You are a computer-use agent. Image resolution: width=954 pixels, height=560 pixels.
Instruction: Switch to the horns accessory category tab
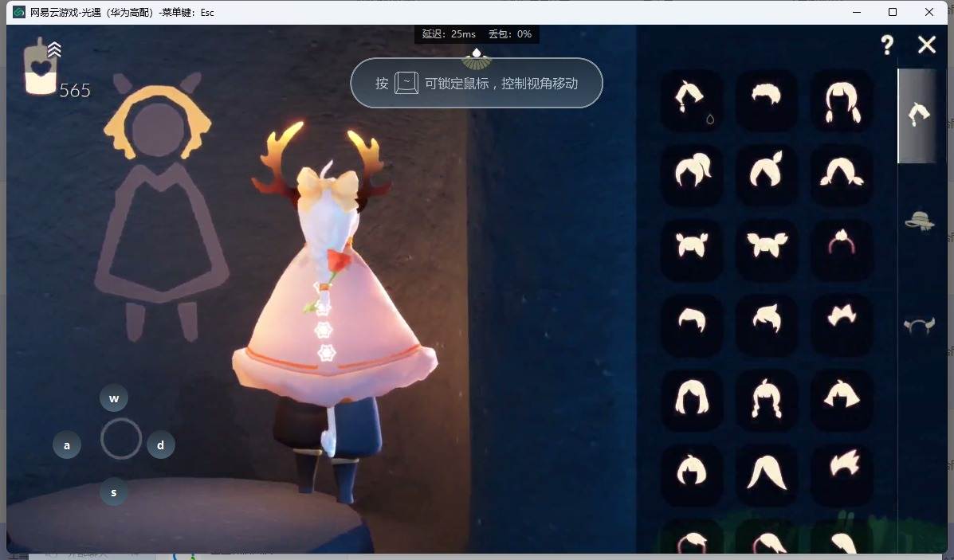pos(919,326)
